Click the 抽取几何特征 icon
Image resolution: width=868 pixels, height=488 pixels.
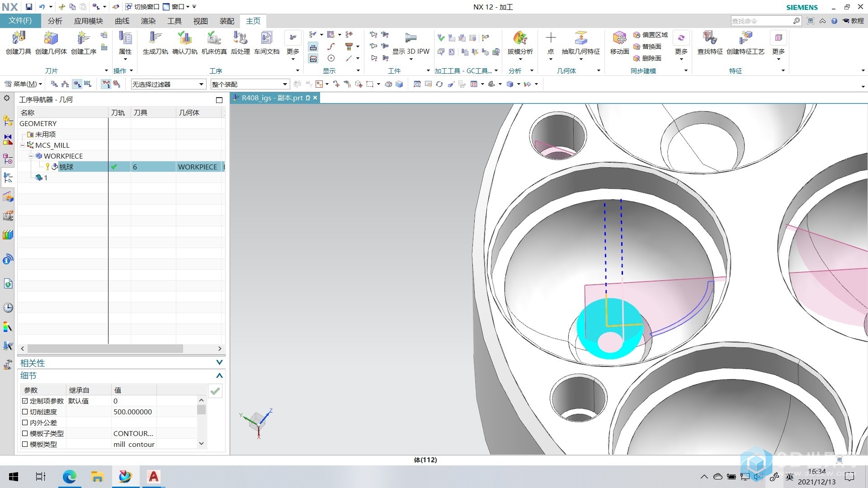580,38
